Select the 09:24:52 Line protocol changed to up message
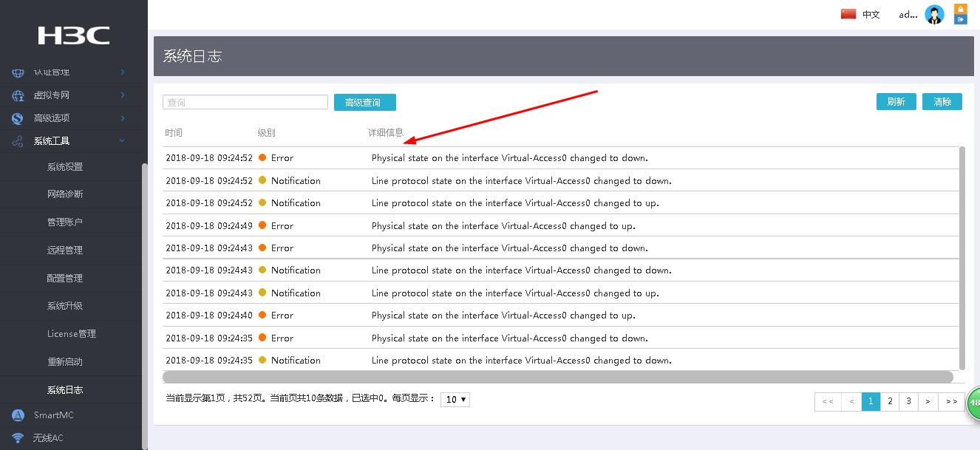 515,202
